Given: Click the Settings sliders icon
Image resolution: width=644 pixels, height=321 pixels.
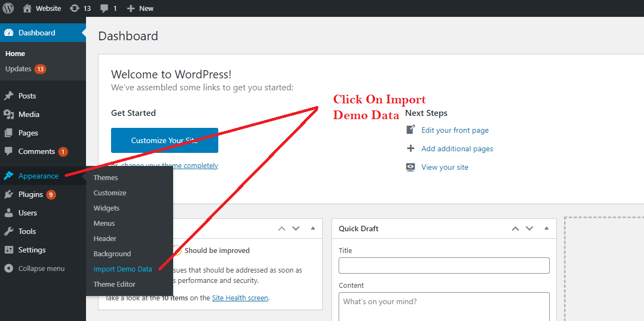Looking at the screenshot, I should (9, 250).
